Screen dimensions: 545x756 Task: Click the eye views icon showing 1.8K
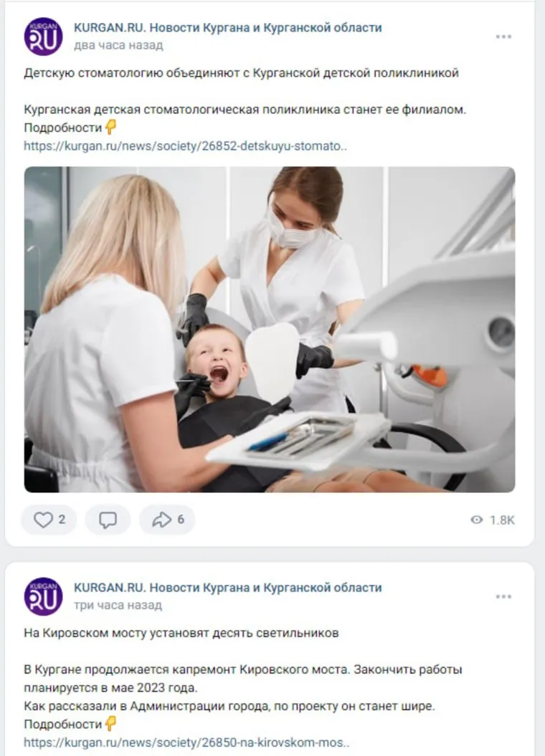(x=477, y=520)
